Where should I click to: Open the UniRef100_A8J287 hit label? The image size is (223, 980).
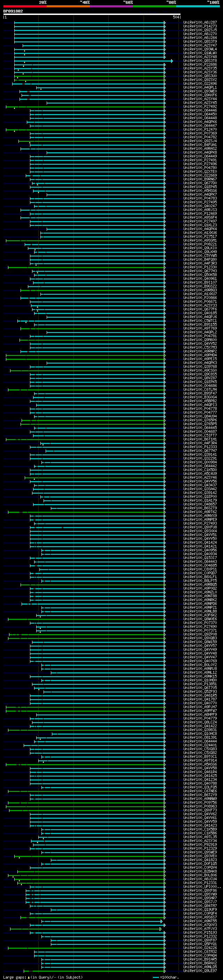coord(200,23)
